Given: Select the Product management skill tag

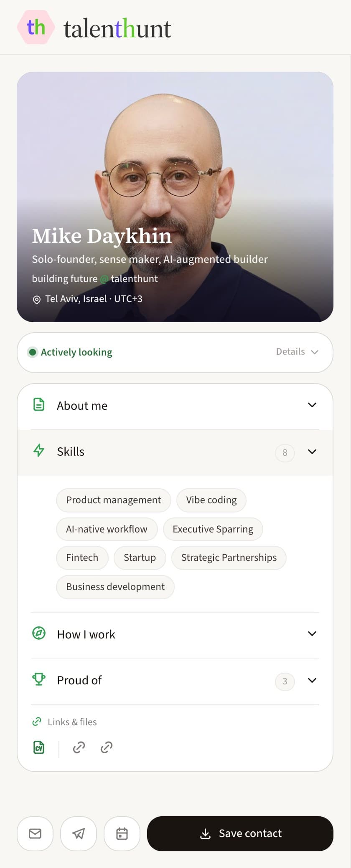Looking at the screenshot, I should (114, 500).
